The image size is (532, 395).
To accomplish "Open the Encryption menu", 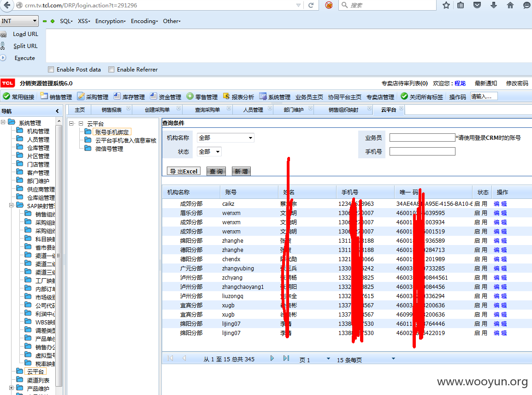I will (x=110, y=21).
